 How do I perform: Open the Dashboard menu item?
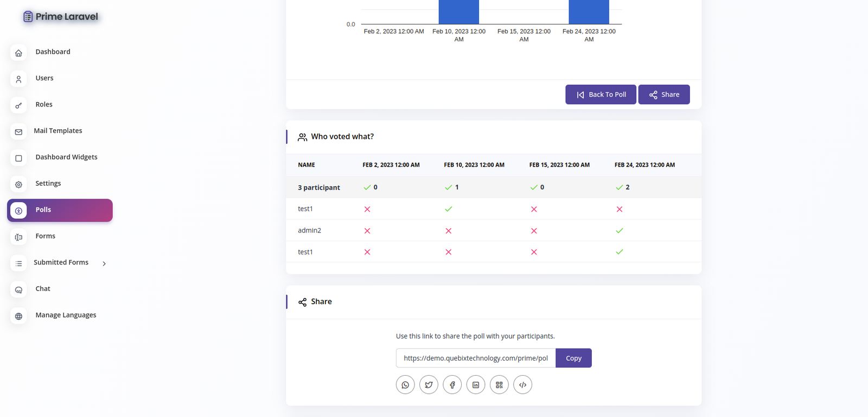pyautogui.click(x=53, y=52)
